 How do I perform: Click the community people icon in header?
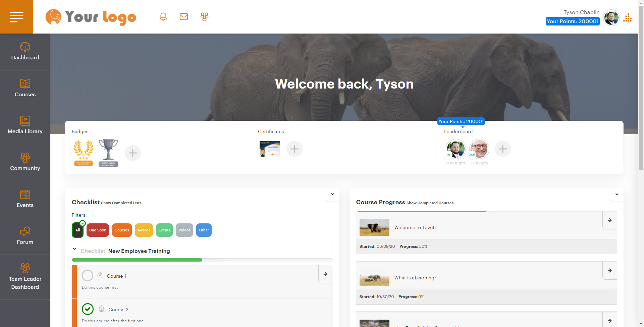pos(204,16)
